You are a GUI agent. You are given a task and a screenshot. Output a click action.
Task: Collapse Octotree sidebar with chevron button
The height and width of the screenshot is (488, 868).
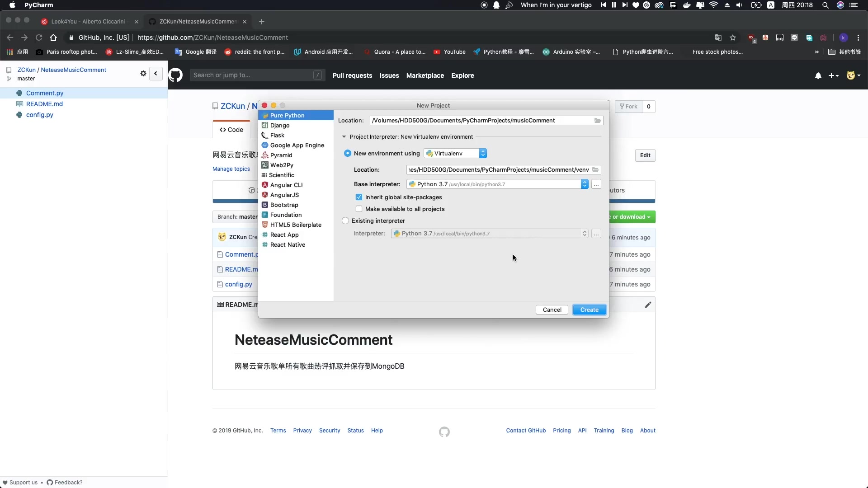coord(156,73)
